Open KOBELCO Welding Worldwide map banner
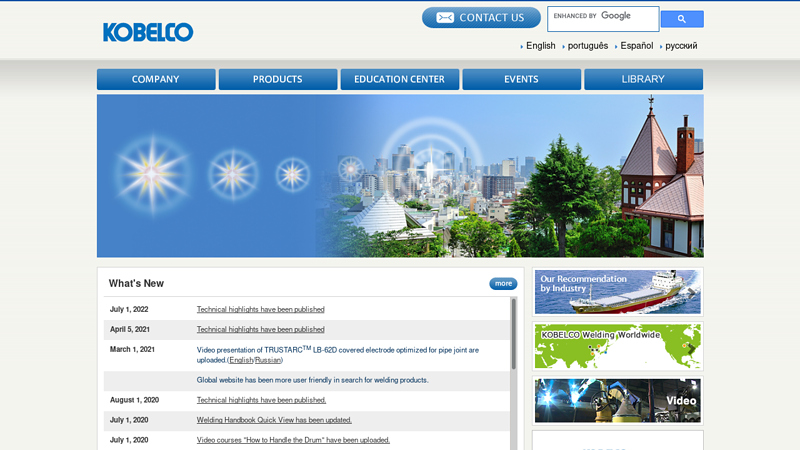The image size is (800, 450). (617, 346)
